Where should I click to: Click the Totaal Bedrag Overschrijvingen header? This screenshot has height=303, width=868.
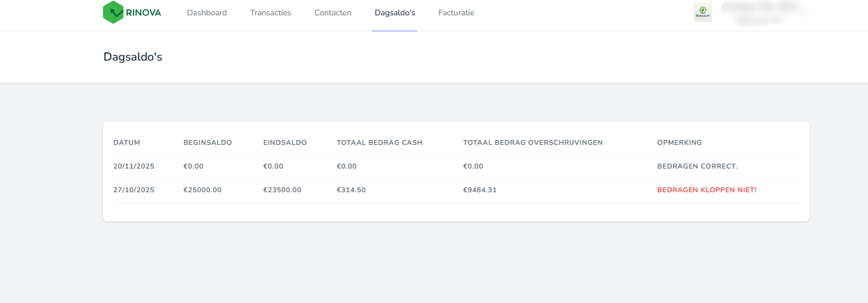click(x=532, y=143)
